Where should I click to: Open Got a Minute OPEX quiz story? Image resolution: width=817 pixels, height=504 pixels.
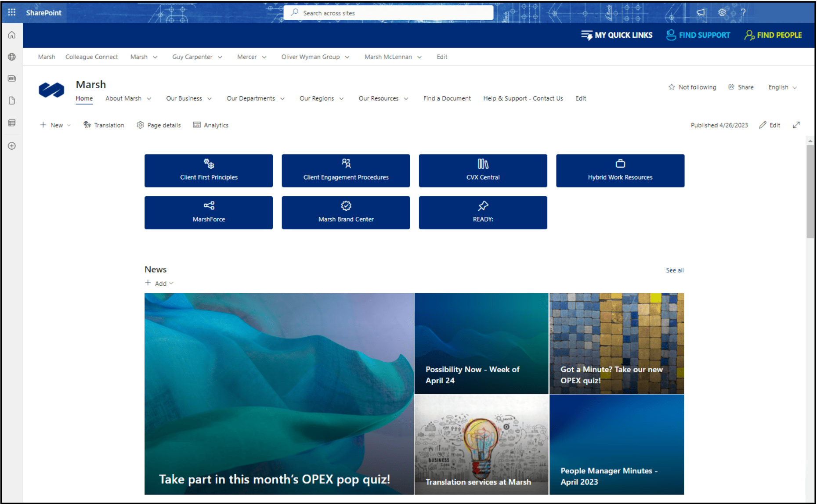[617, 343]
